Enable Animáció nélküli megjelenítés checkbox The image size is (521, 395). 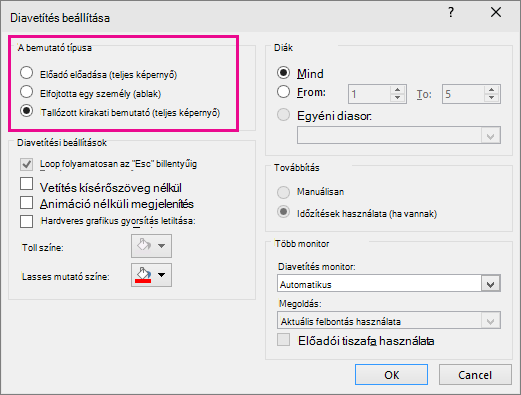pos(26,202)
